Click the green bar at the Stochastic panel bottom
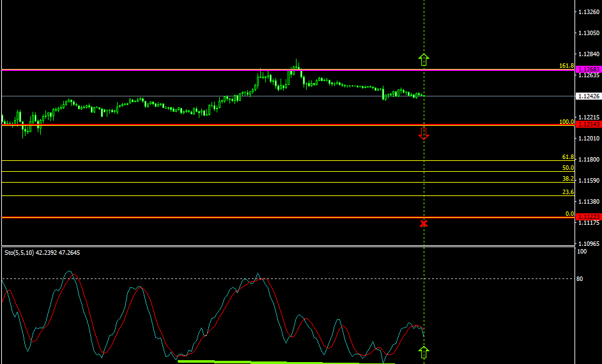Image resolution: width=602 pixels, height=364 pixels. pyautogui.click(x=256, y=361)
